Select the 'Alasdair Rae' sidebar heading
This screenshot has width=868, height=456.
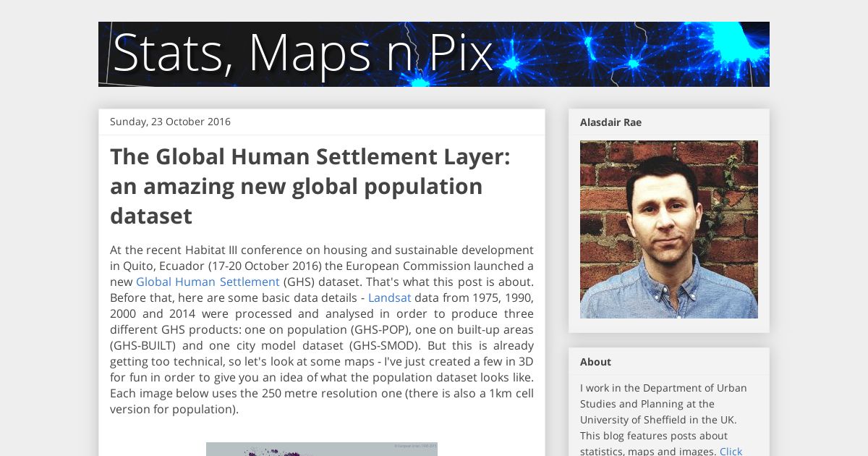coord(610,122)
